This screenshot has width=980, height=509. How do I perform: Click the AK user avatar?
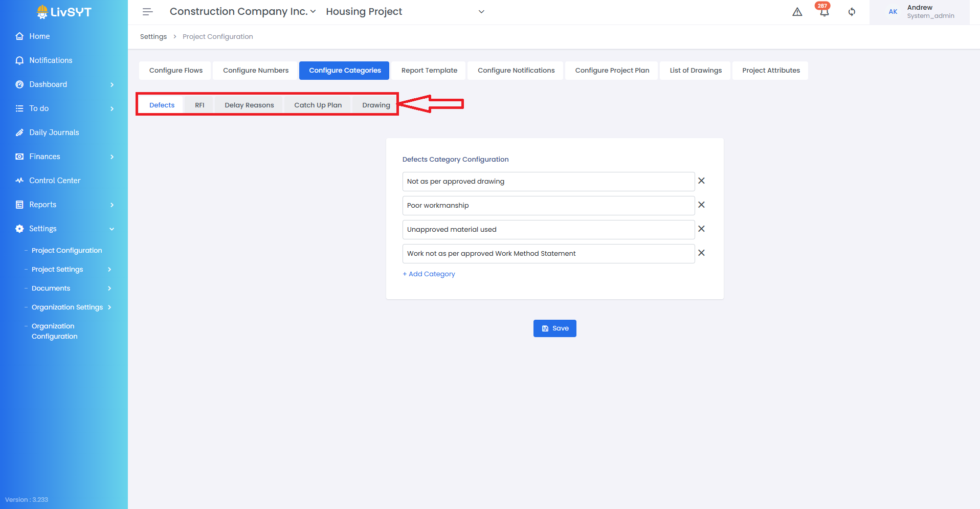coord(893,12)
